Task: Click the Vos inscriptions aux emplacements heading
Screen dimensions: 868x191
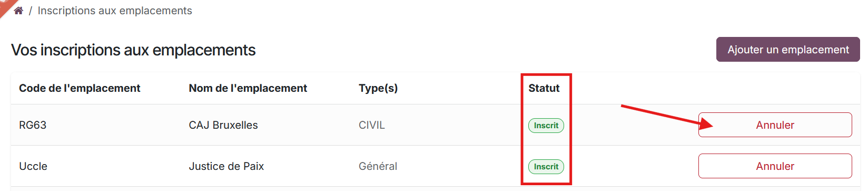Action: [x=133, y=50]
